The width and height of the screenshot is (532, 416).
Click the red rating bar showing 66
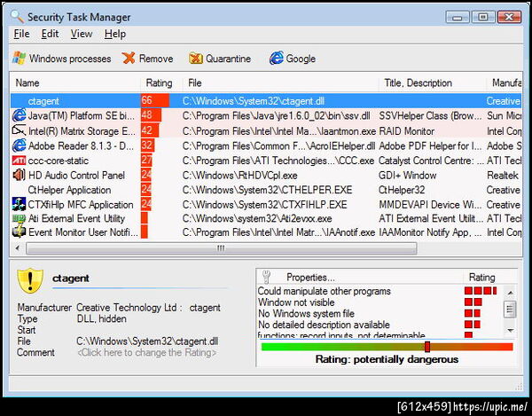coord(155,100)
